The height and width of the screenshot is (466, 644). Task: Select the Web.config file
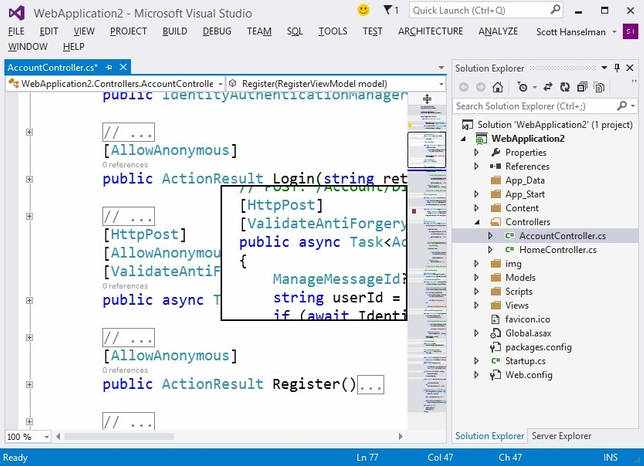click(x=529, y=375)
